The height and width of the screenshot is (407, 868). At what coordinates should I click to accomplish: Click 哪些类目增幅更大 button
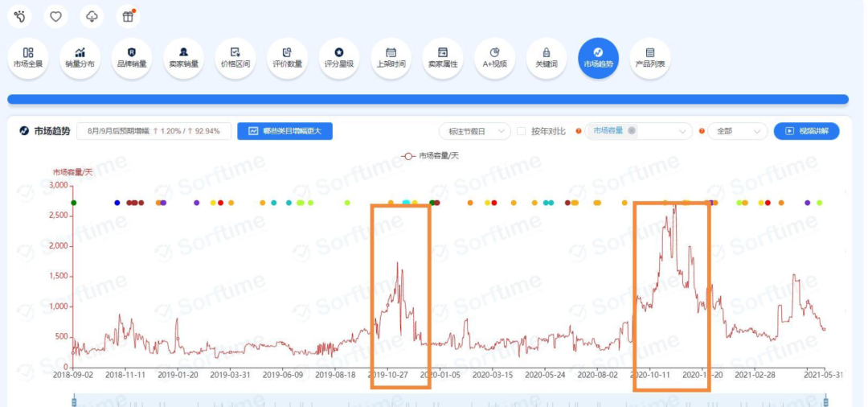285,131
